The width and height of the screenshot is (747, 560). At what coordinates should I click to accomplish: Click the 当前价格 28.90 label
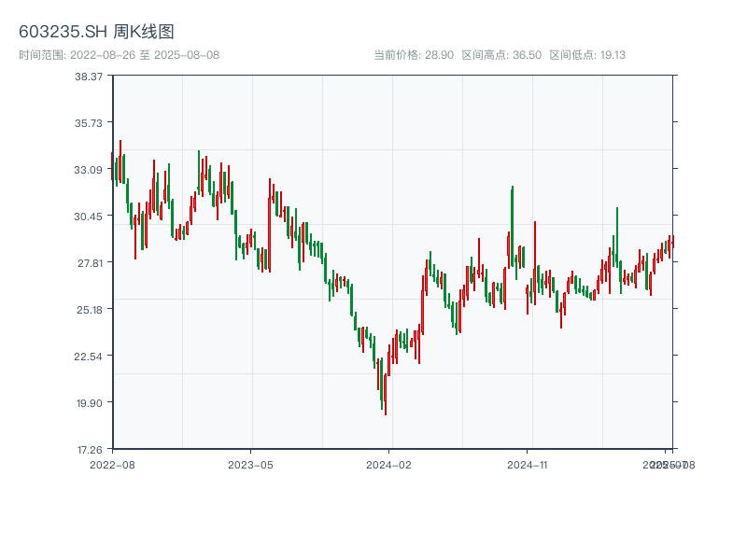point(414,55)
